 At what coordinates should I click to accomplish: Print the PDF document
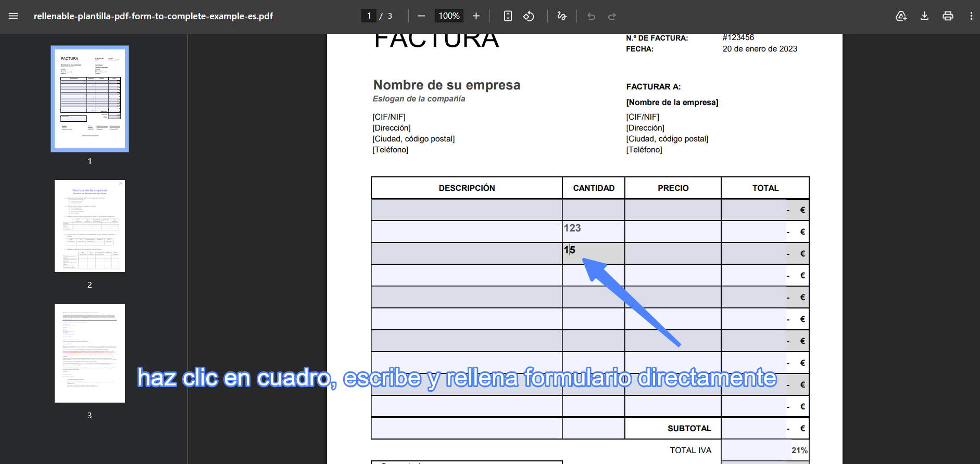point(948,16)
